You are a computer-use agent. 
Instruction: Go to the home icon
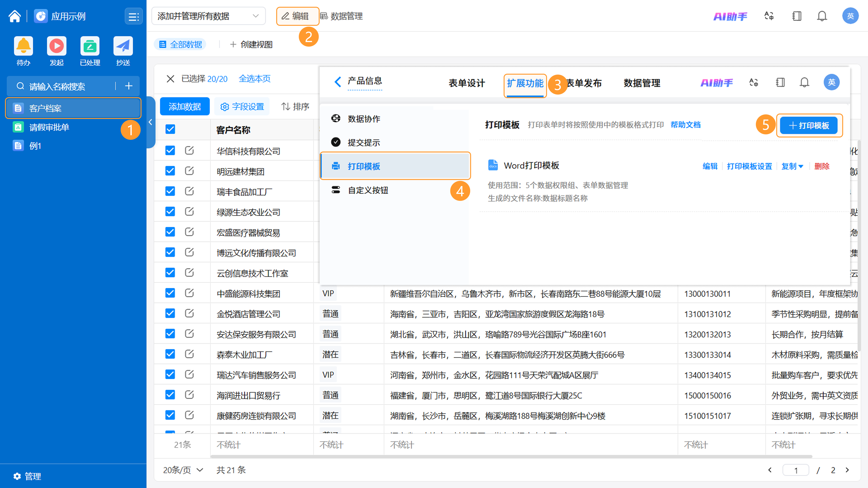click(x=14, y=16)
